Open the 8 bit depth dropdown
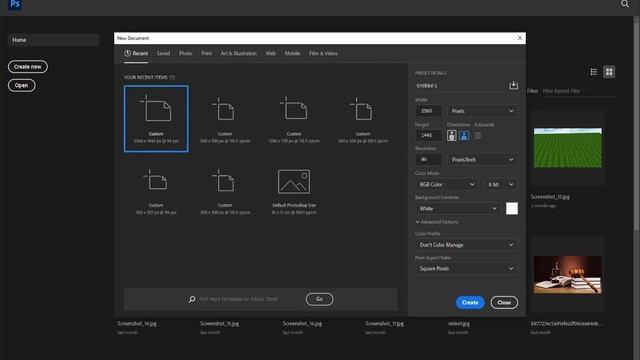Viewport: 640px width, 360px height. click(x=500, y=184)
